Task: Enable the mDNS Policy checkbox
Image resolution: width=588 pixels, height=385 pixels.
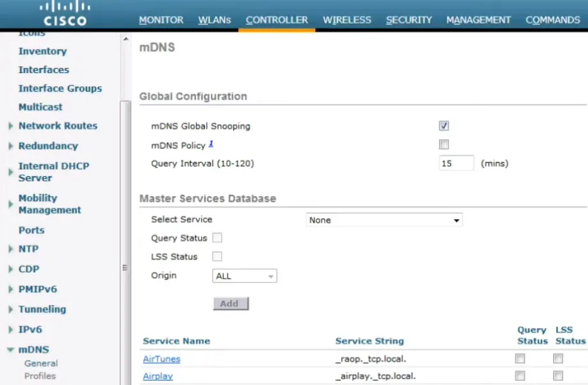Action: (443, 144)
